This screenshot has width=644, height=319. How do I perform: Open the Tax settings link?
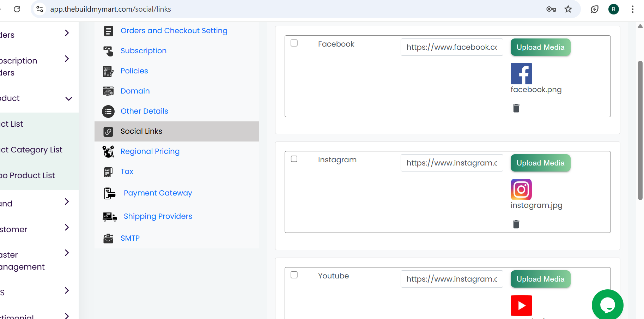pyautogui.click(x=127, y=171)
